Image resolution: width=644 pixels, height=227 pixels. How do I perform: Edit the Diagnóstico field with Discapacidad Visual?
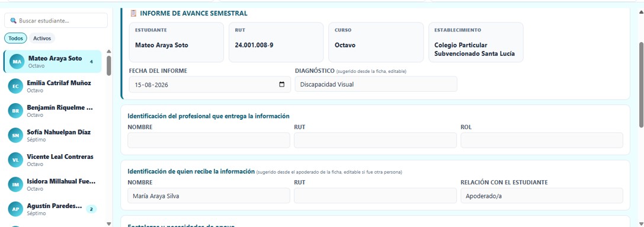tap(376, 84)
